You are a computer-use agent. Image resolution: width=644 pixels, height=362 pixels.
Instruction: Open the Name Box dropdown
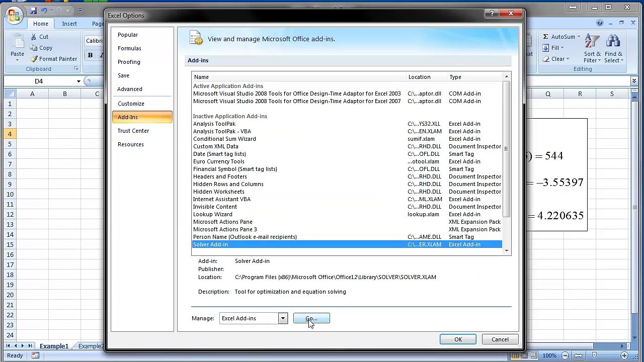(x=78, y=81)
